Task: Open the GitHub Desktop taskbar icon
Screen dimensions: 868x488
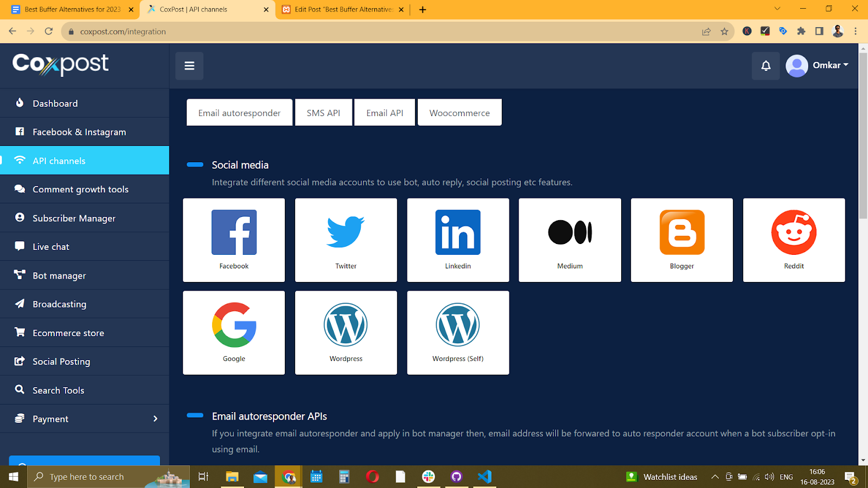Action: coord(456,477)
